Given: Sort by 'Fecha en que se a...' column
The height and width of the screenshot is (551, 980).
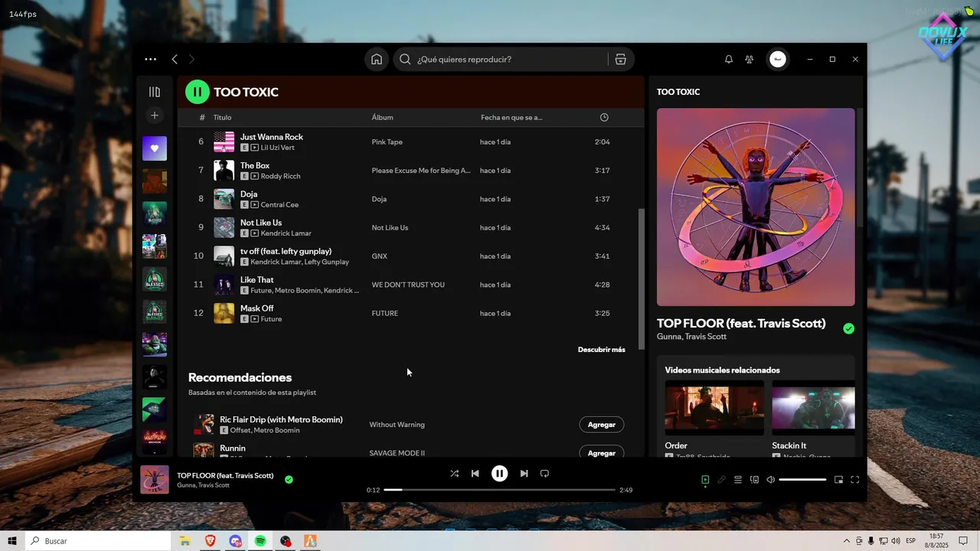Looking at the screenshot, I should pyautogui.click(x=511, y=117).
